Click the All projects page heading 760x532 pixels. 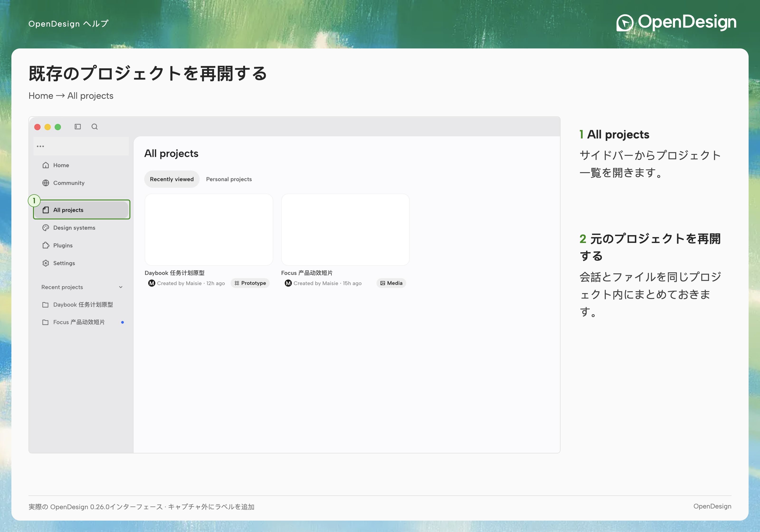(171, 154)
